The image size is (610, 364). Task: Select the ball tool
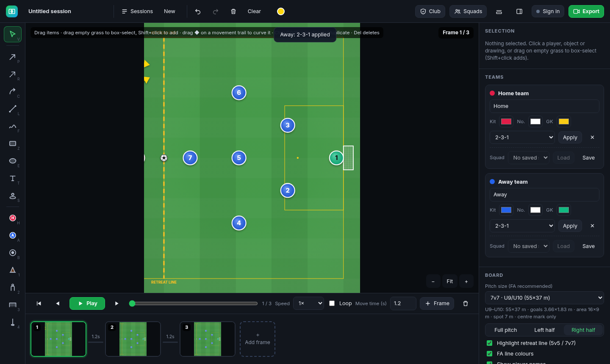click(13, 253)
